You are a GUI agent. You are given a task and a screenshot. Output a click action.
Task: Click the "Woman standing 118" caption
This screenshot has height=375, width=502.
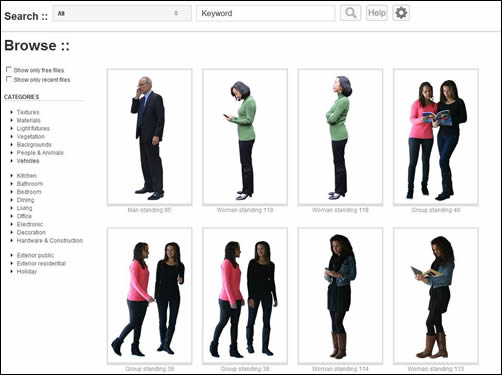coord(340,210)
